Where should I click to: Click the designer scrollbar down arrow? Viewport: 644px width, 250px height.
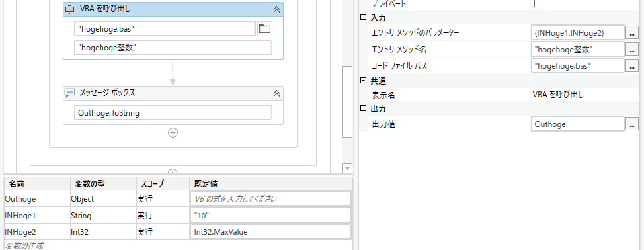point(348,168)
